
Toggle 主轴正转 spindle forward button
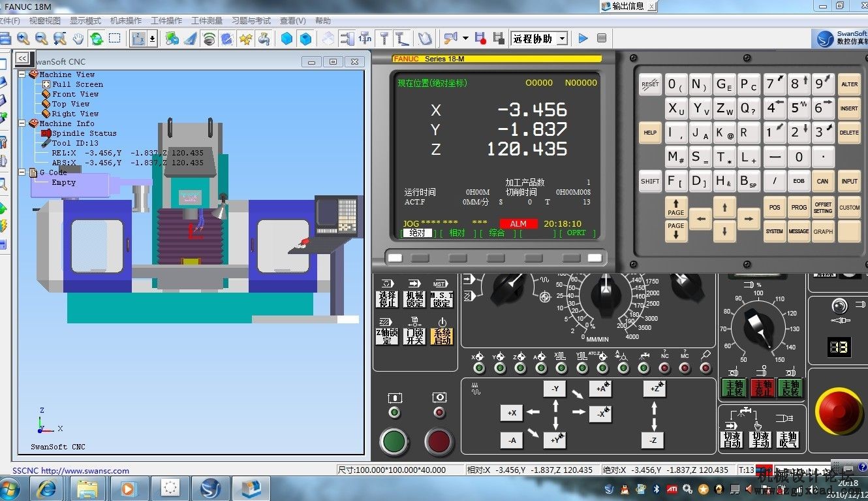pos(734,388)
